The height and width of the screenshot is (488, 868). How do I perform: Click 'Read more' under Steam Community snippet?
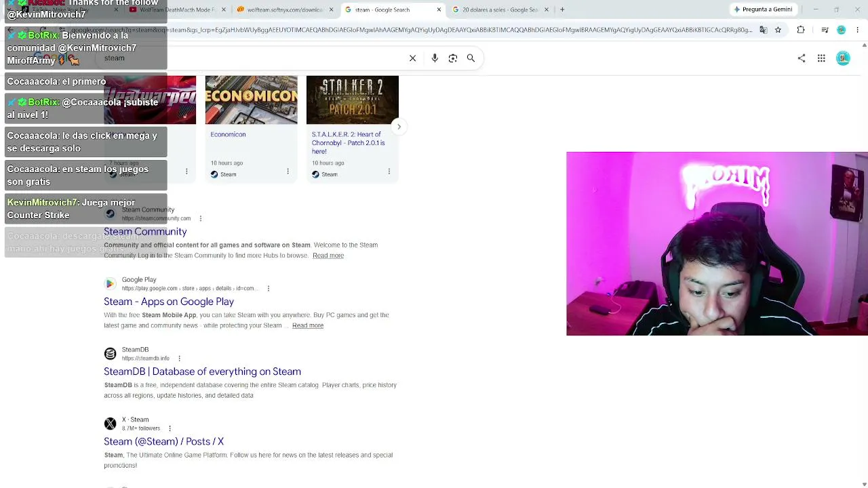pos(328,256)
